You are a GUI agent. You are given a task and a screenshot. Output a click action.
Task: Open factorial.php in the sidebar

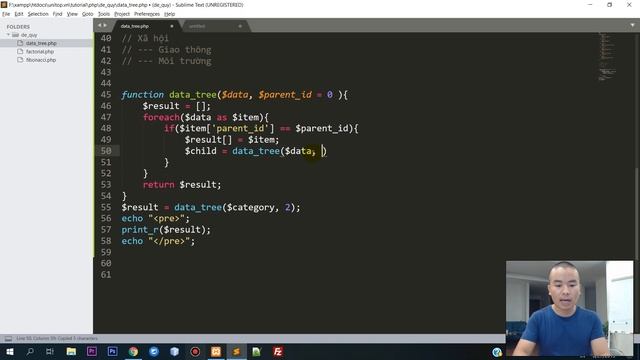pos(40,52)
